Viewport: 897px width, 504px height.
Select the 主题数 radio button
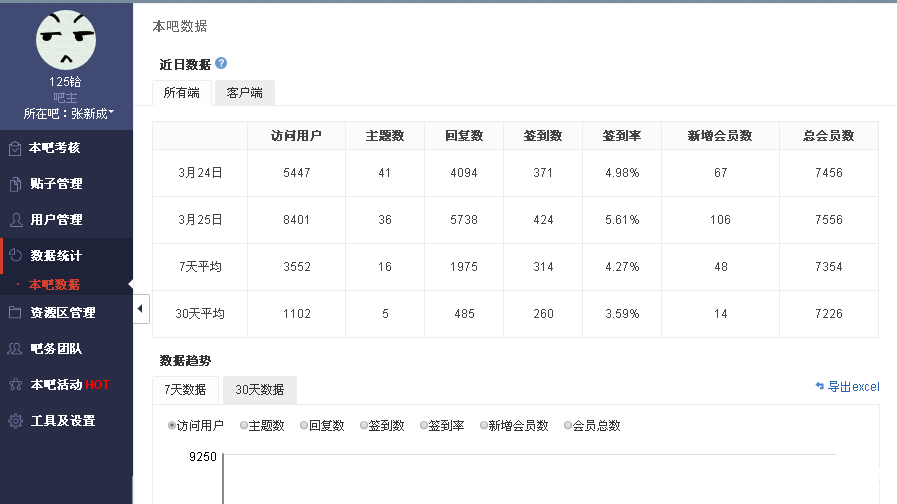(x=245, y=426)
